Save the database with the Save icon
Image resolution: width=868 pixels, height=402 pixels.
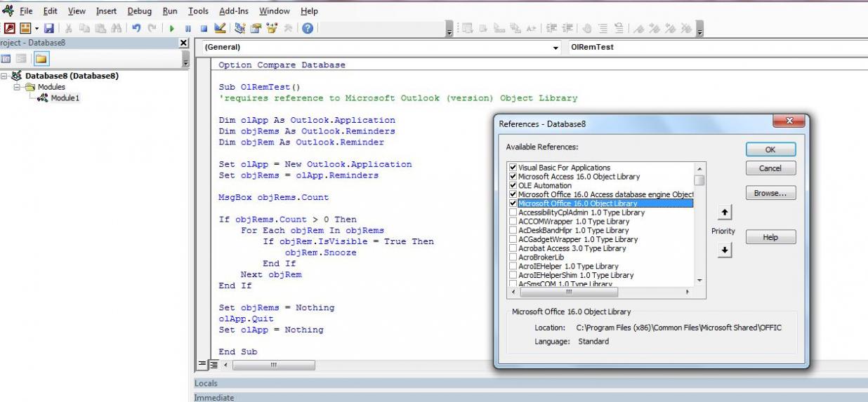[x=48, y=28]
